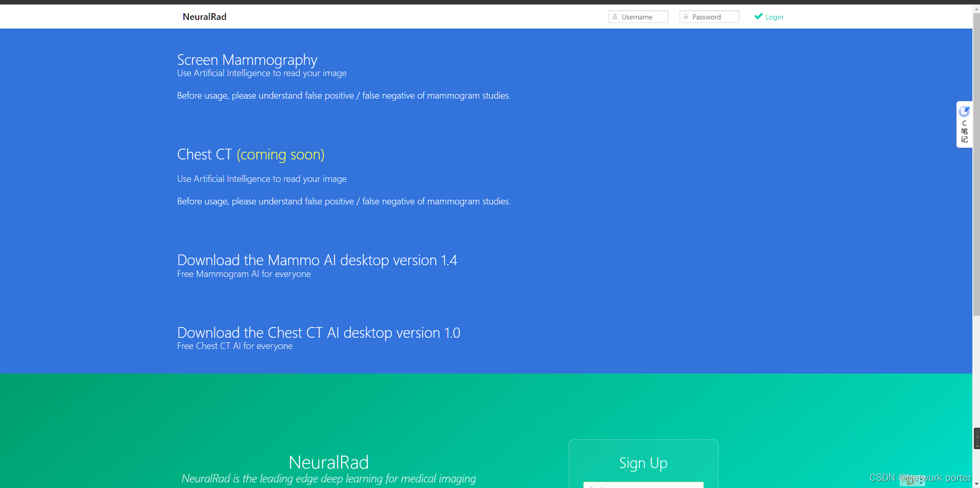Click the yellow '(coming soon)' label

[281, 154]
